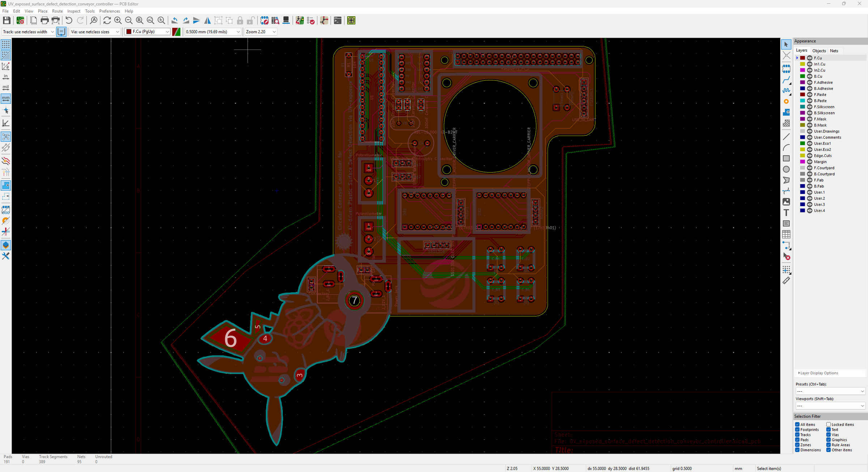Click the Find magnifier icon

pyautogui.click(x=94, y=21)
